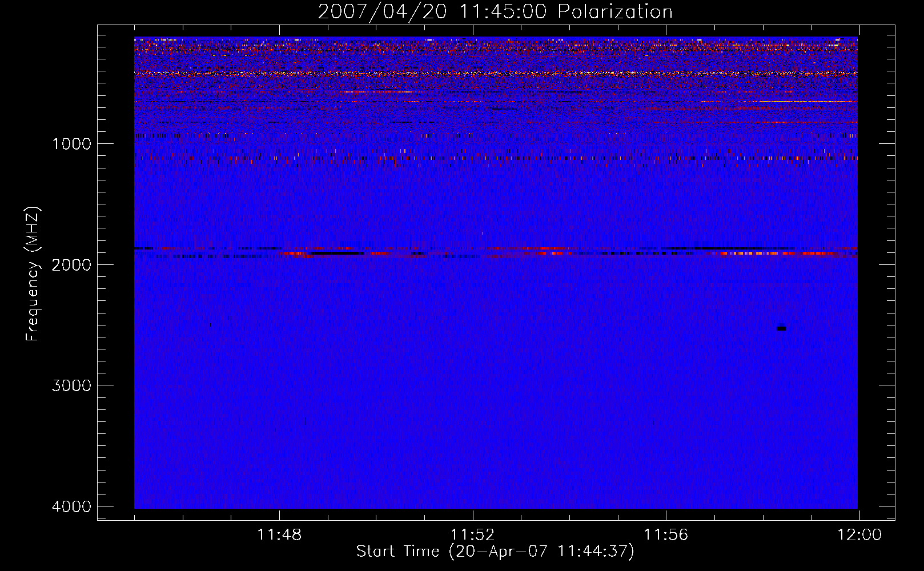Click the 'Start Time (20-Apr-07 11:44:37)' label
The height and width of the screenshot is (571, 924).
[x=495, y=552]
